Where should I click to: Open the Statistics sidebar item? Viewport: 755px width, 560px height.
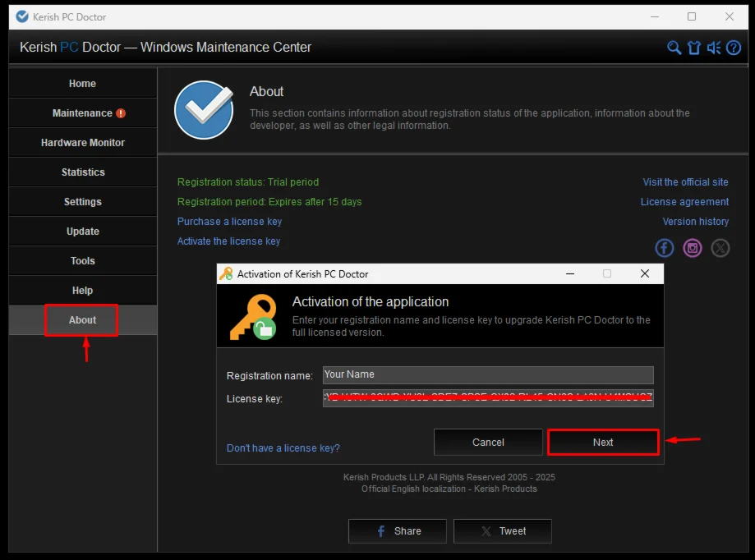(82, 172)
